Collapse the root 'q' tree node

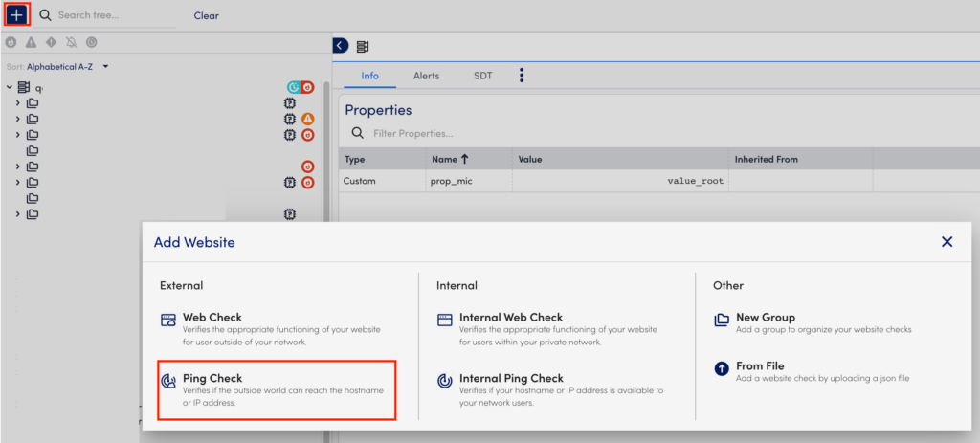pos(10,87)
